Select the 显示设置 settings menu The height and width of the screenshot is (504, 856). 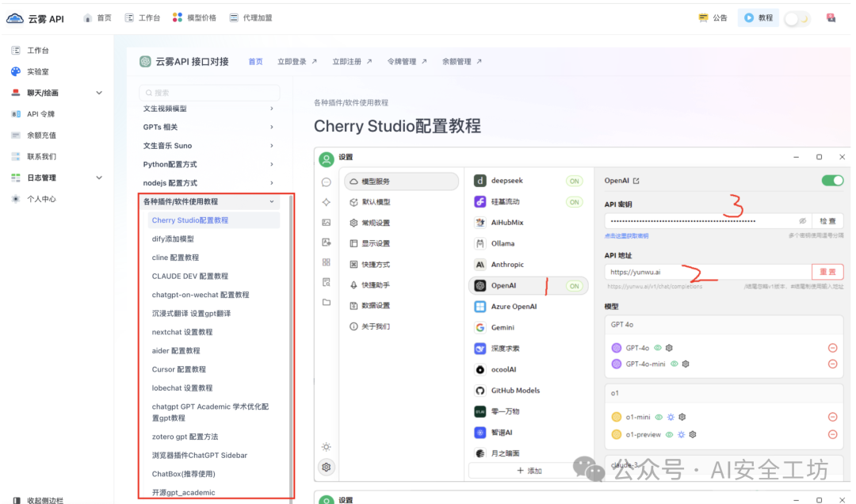point(401,243)
